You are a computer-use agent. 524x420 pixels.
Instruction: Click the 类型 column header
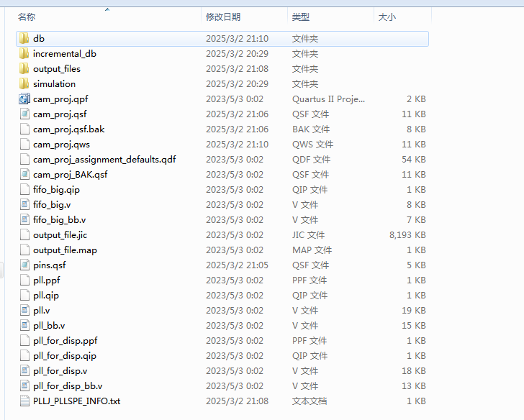[x=301, y=17]
